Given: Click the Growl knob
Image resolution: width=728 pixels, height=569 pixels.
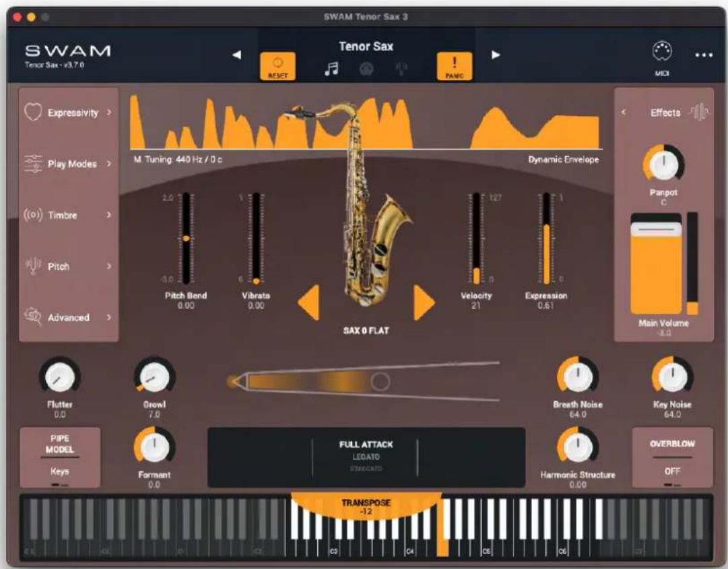Looking at the screenshot, I should [154, 377].
